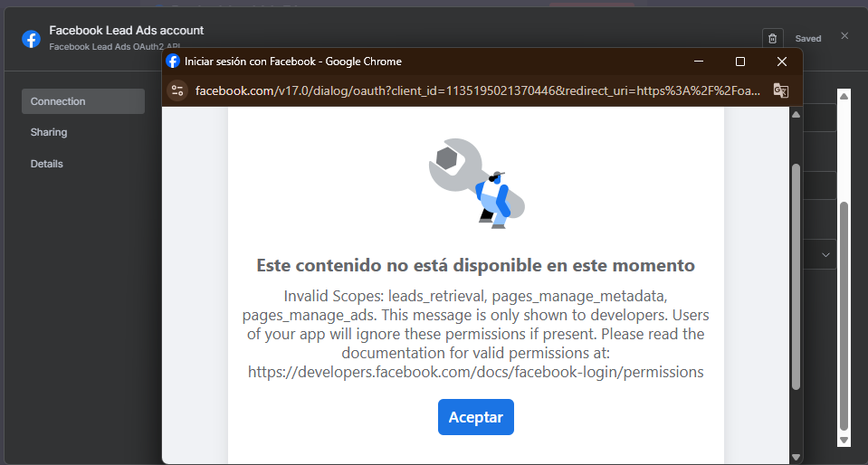This screenshot has height=465, width=868.
Task: Maximize the Iniciar sesión con Facebook window
Action: click(x=740, y=62)
